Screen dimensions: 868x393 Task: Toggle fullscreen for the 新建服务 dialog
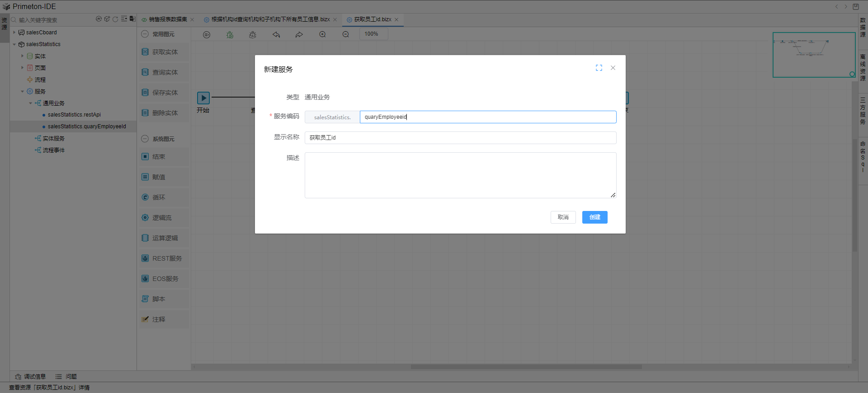(599, 68)
